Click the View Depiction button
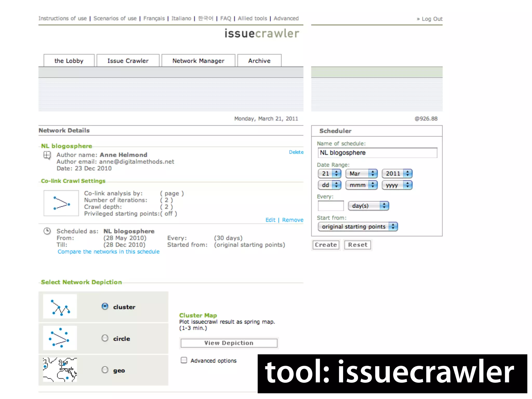Image resolution: width=532 pixels, height=399 pixels. (x=229, y=343)
